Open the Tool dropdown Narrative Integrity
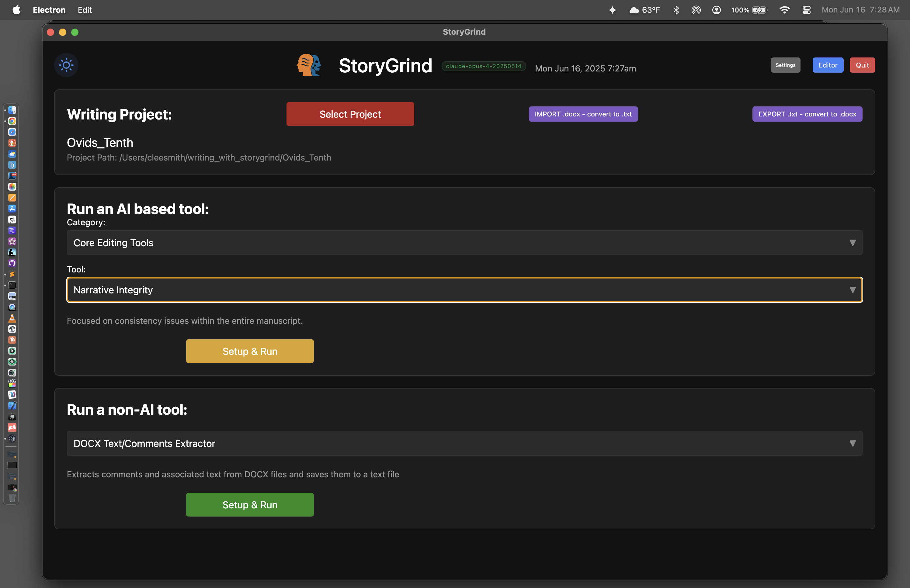 (x=464, y=290)
